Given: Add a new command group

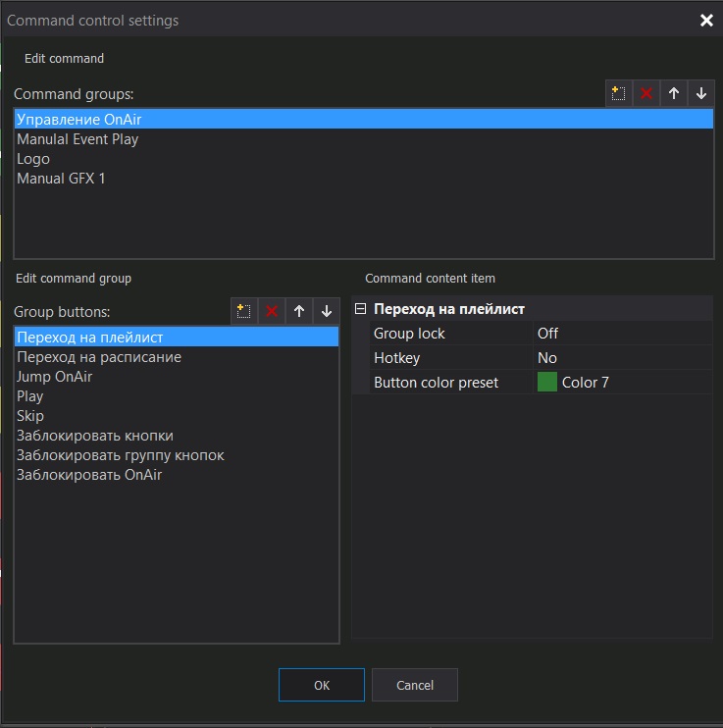Looking at the screenshot, I should point(618,93).
